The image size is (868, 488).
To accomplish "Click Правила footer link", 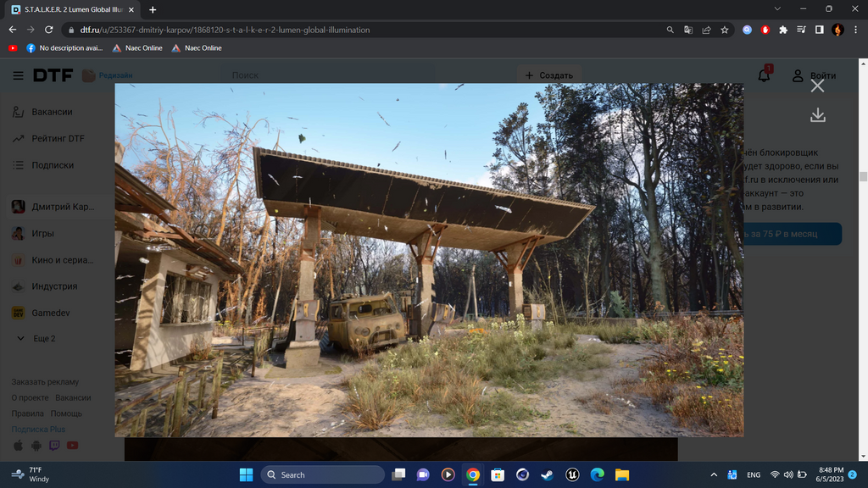I will (27, 413).
